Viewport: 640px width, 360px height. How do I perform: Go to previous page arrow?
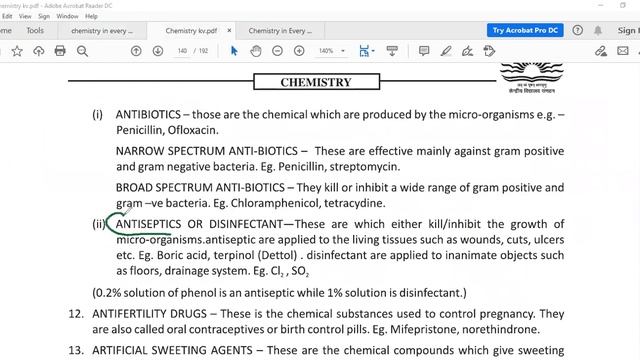pyautogui.click(x=136, y=51)
